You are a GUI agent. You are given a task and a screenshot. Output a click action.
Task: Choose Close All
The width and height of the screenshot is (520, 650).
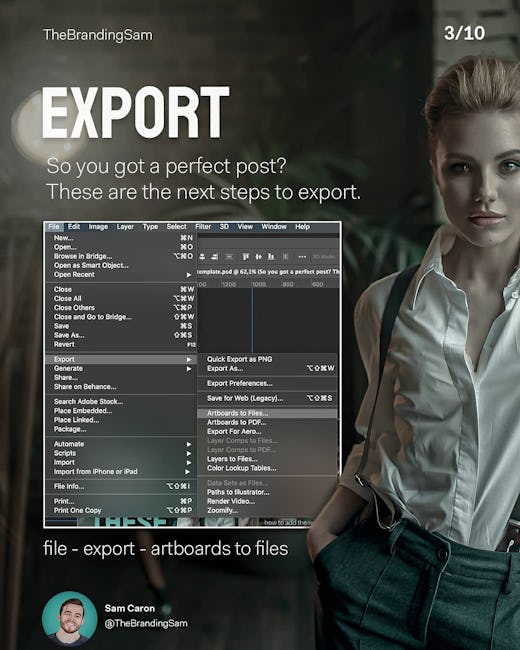120,298
